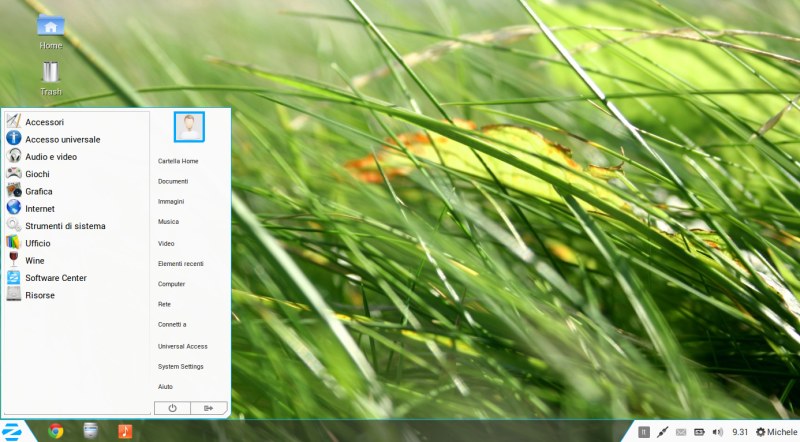This screenshot has width=800, height=442.
Task: Launch the music player taskbar icon
Action: [x=125, y=431]
